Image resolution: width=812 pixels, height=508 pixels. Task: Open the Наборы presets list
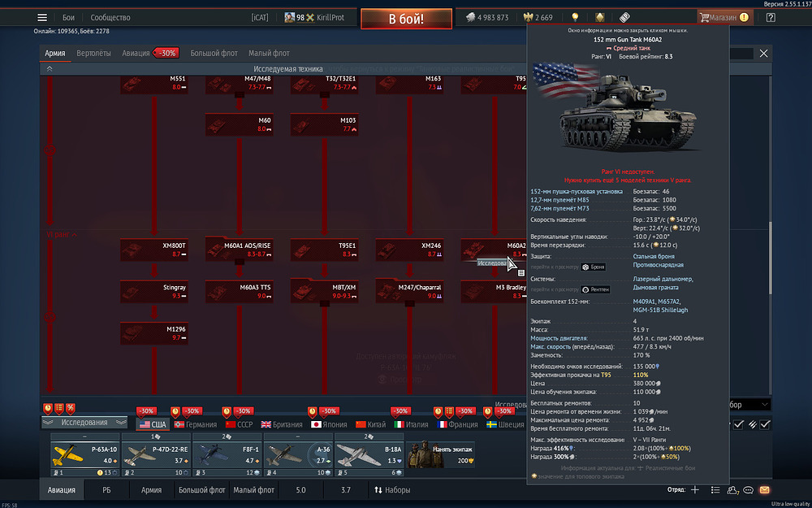[x=392, y=490]
